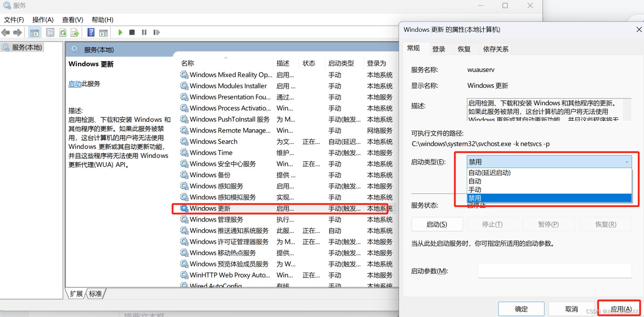Open the 启动类型 combo box arrow
Image resolution: width=644 pixels, height=317 pixels.
[627, 162]
